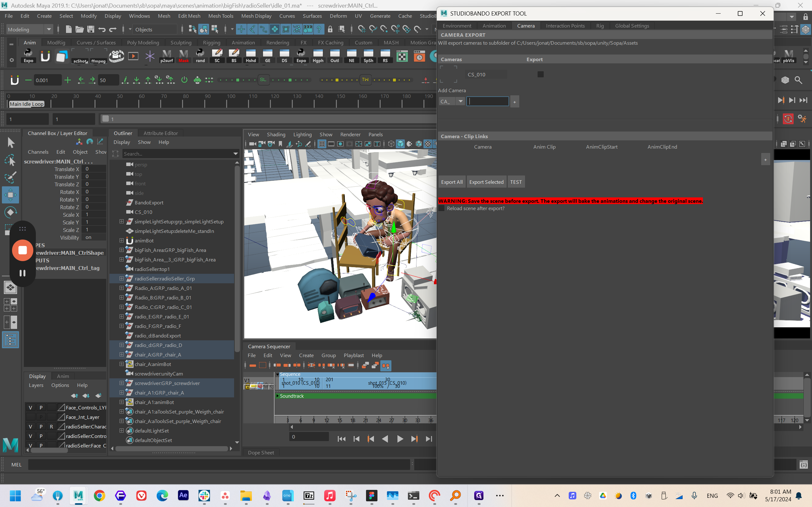Click the Save scene icon
The image size is (812, 507).
(91, 29)
